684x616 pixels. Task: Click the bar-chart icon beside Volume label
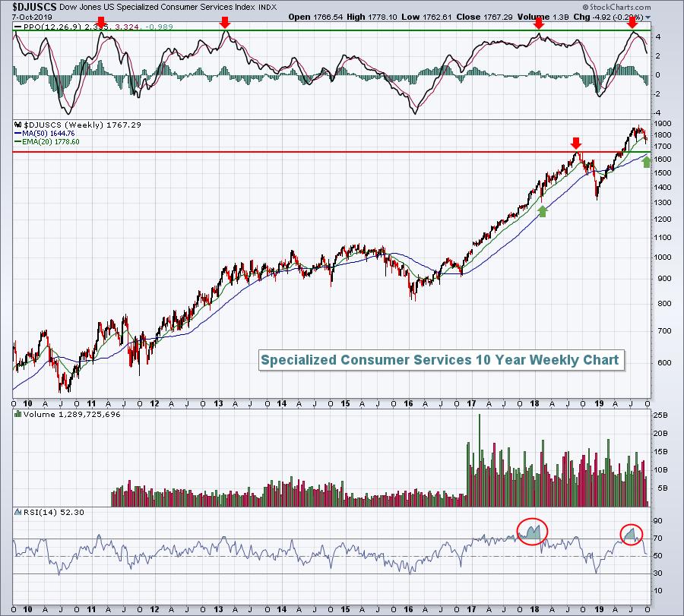click(x=18, y=414)
